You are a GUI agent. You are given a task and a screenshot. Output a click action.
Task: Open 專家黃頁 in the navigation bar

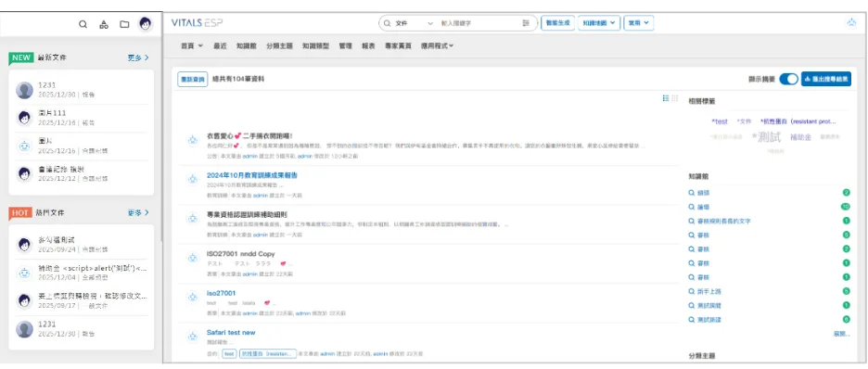(398, 46)
